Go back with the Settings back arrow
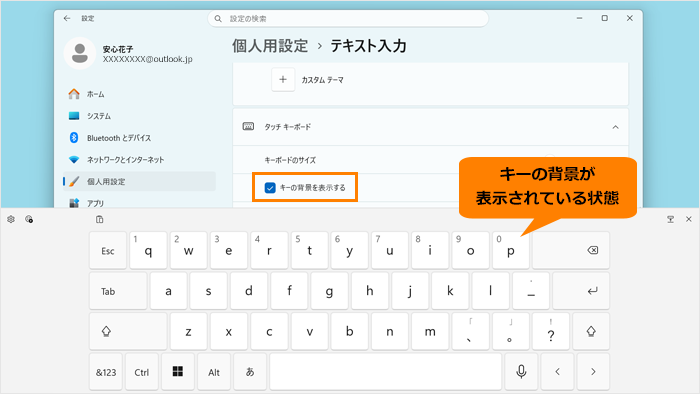Image resolution: width=700 pixels, height=394 pixels. coord(67,18)
